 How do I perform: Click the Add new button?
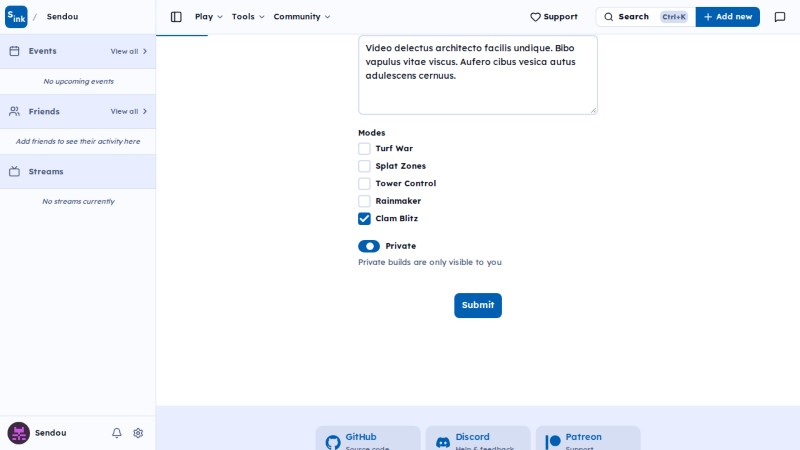click(728, 17)
